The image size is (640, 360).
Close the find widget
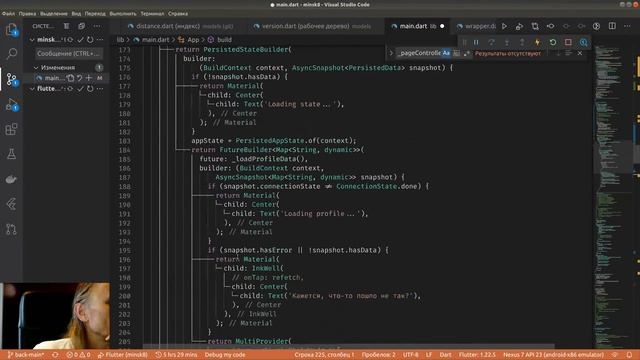580,53
